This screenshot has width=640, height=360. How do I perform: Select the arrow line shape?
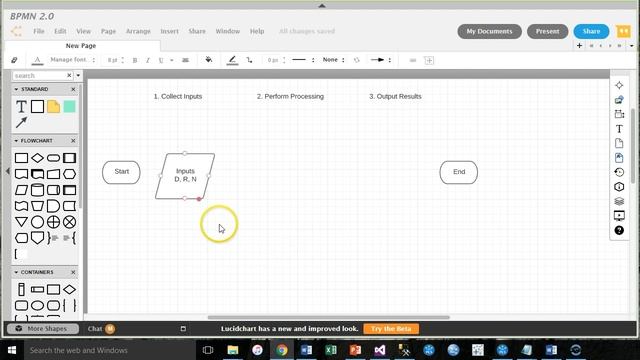21,122
